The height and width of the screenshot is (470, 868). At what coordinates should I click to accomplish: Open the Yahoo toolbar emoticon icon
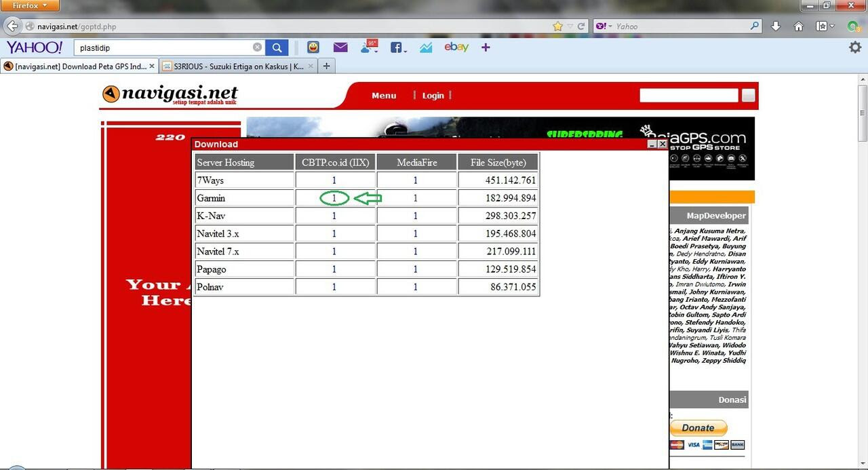[x=313, y=47]
